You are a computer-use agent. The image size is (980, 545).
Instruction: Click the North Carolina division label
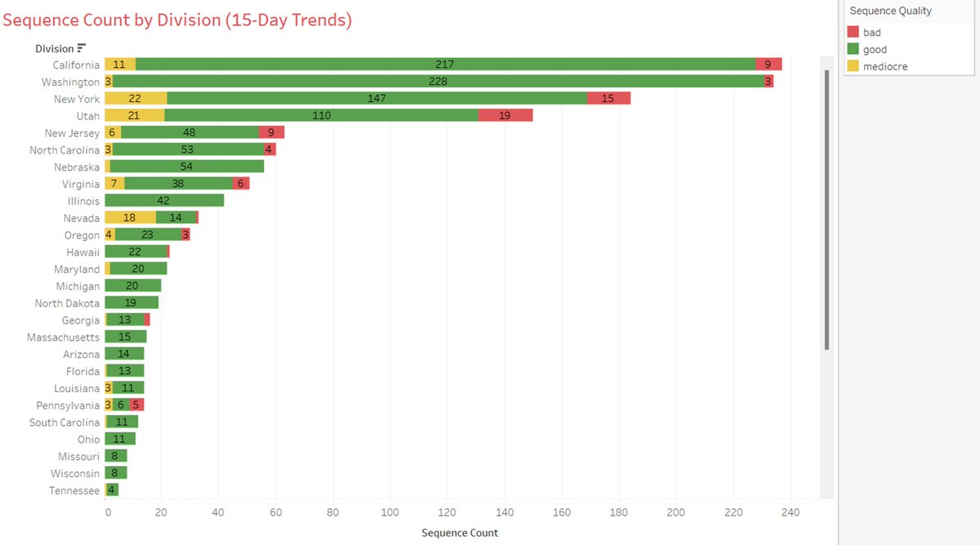65,150
